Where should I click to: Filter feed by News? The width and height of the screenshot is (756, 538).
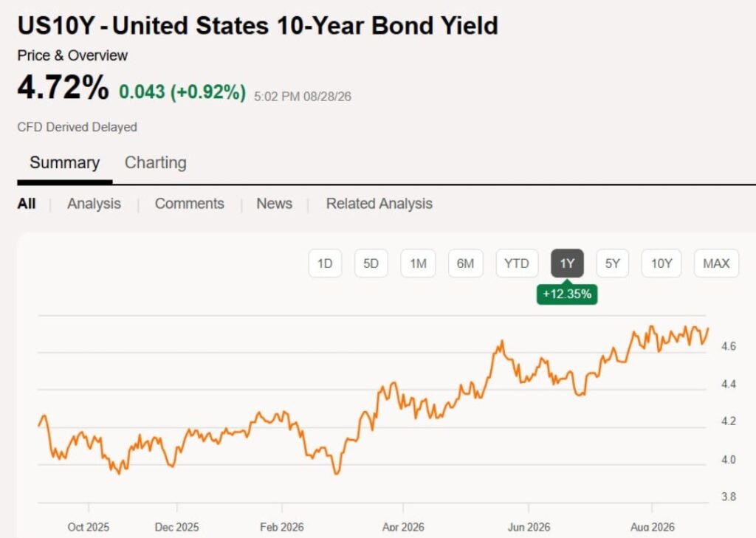[275, 204]
